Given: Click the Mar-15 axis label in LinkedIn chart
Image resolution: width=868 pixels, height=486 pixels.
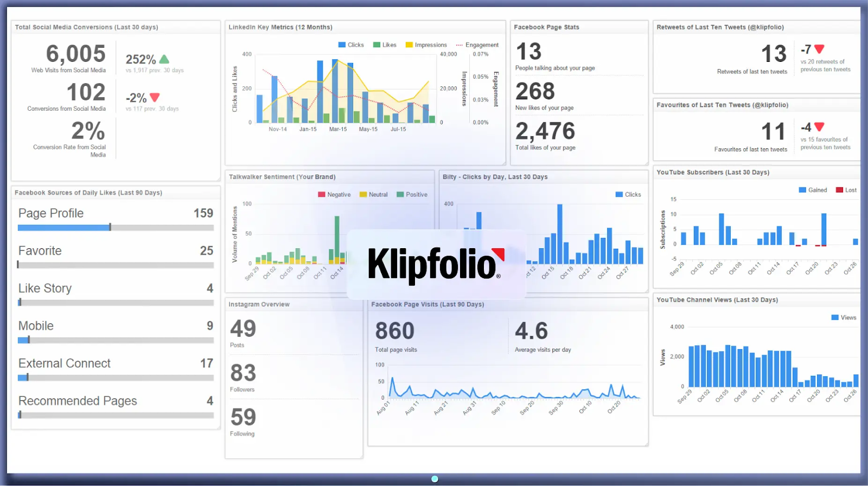Looking at the screenshot, I should point(338,129).
